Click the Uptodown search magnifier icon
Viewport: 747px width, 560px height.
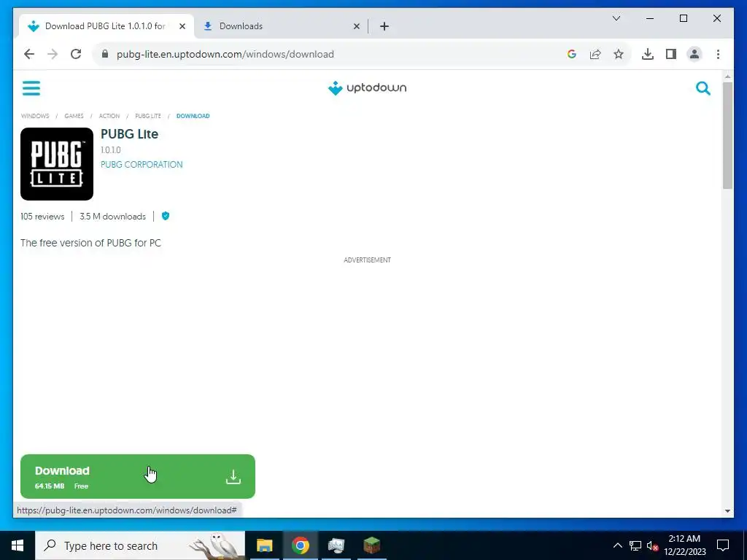point(703,88)
